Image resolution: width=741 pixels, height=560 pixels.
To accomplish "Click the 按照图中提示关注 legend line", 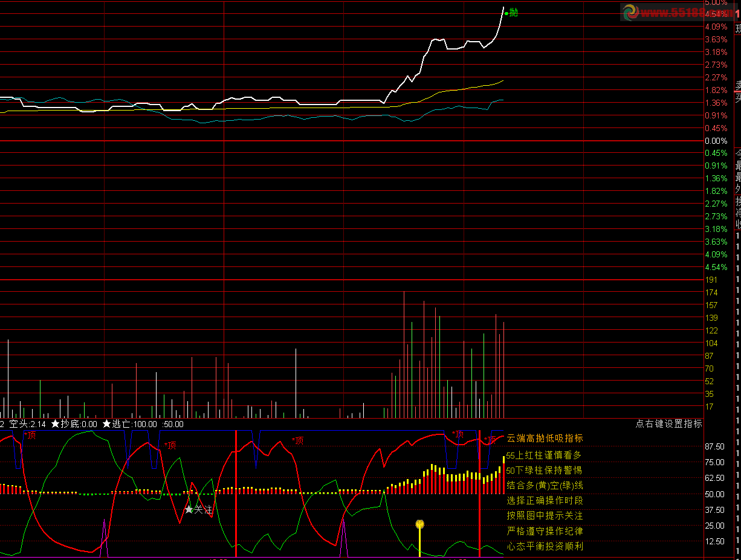I will pyautogui.click(x=545, y=516).
